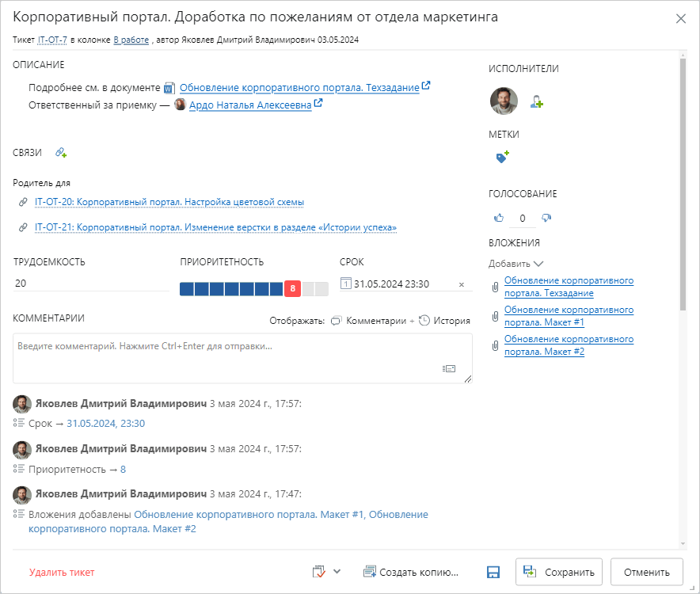Open the dropdown arrow next to checklist icon
This screenshot has height=594, width=700.
337,571
